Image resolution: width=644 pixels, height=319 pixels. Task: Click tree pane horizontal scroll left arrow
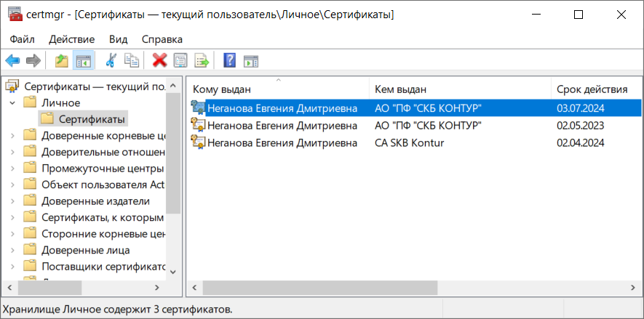click(x=10, y=288)
